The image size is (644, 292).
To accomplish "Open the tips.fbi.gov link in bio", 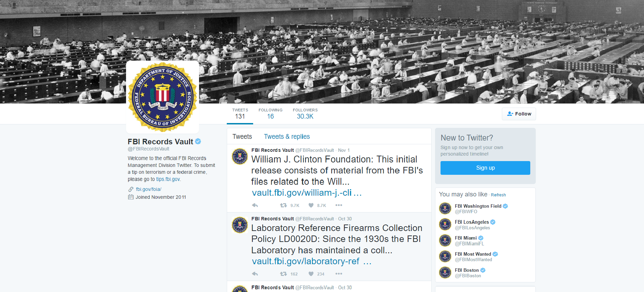I will [168, 179].
